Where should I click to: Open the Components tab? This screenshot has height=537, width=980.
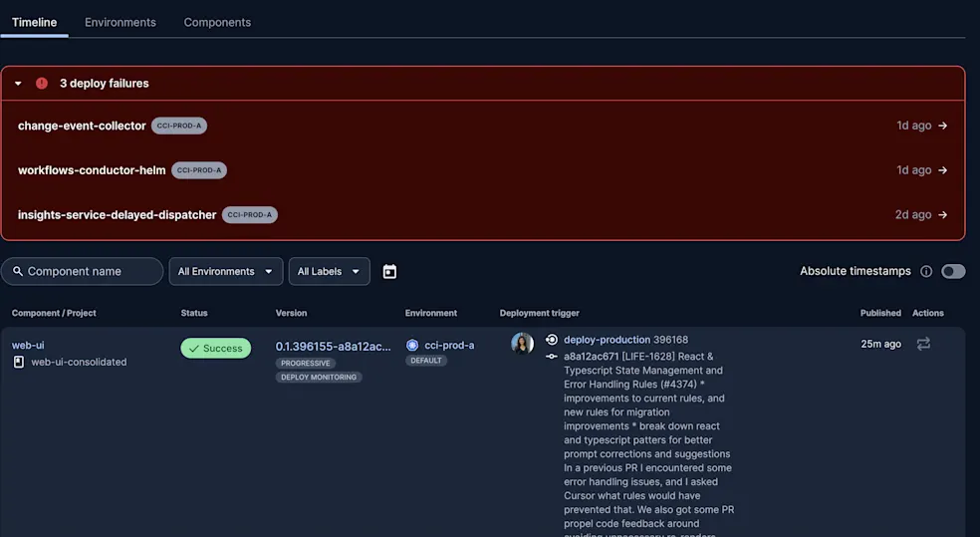click(x=217, y=22)
